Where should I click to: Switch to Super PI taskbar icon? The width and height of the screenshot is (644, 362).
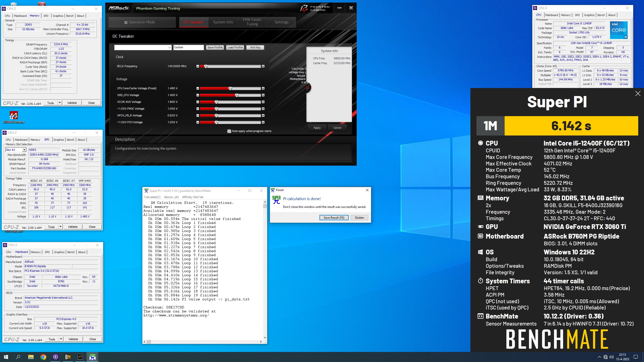pyautogui.click(x=93, y=357)
